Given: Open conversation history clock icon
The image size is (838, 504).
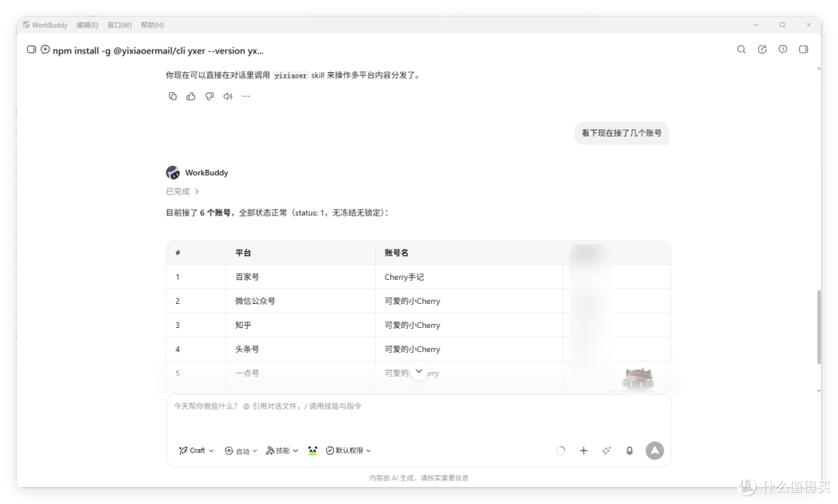Looking at the screenshot, I should [x=782, y=50].
